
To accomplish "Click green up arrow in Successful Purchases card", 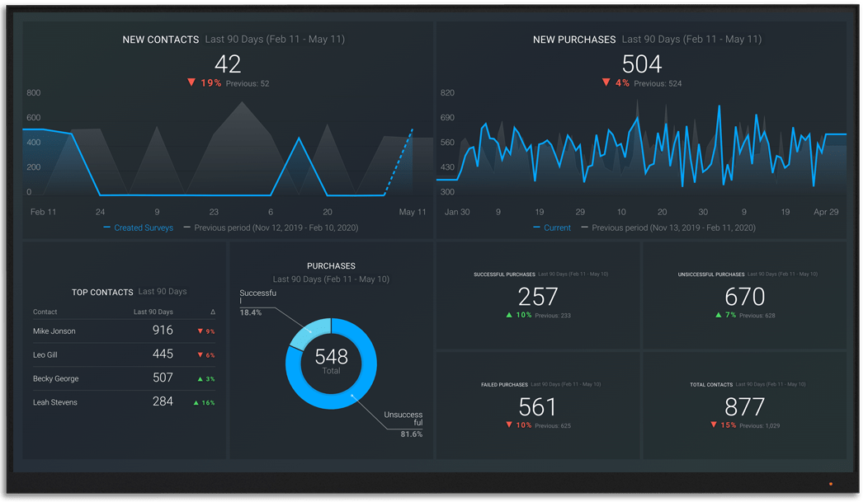I will pos(508,315).
